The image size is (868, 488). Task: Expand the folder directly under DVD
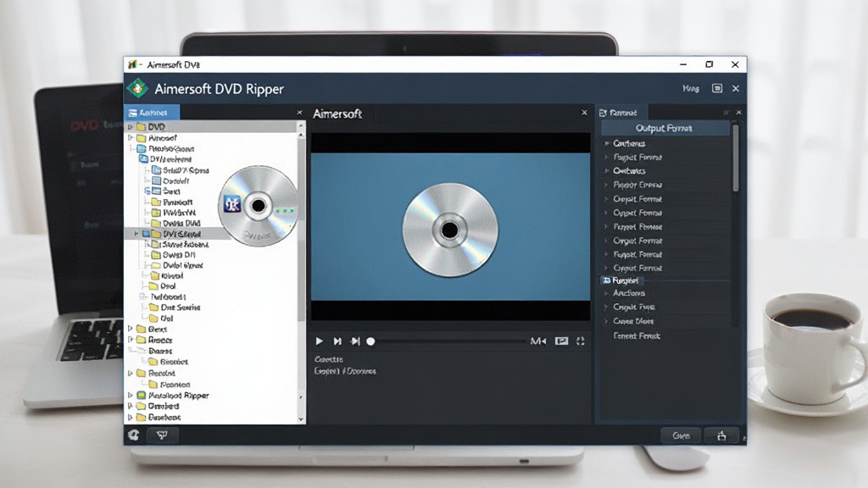(x=130, y=138)
